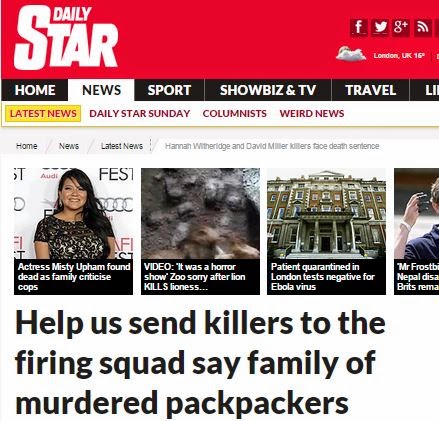Open the SHOWBIZ & TV section
Viewport: 439px width, 421px height.
[x=268, y=90]
